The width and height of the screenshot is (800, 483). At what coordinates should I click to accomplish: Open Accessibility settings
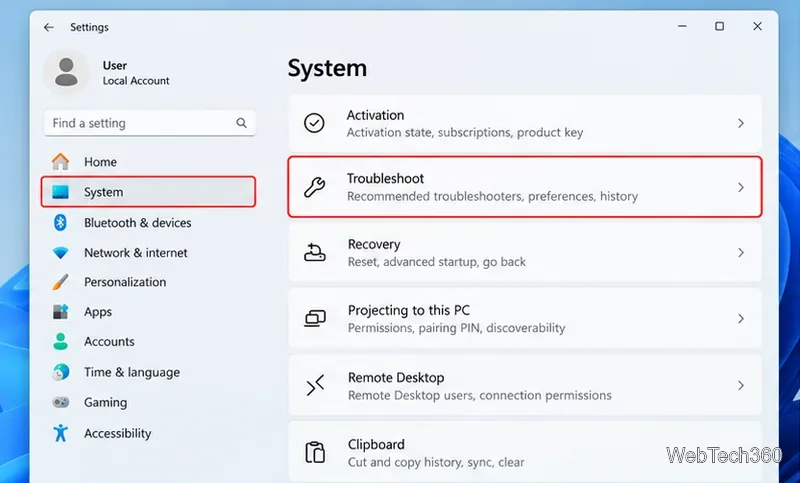tap(148, 433)
